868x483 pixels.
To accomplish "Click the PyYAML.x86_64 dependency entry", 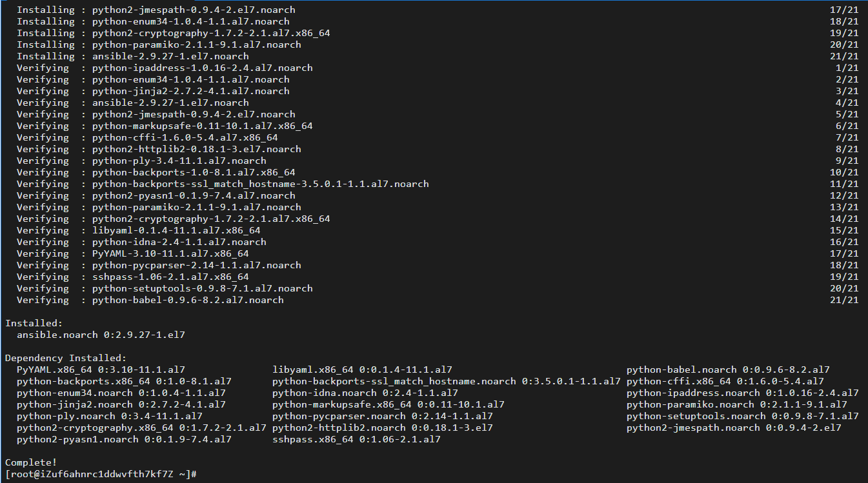I will pos(101,370).
